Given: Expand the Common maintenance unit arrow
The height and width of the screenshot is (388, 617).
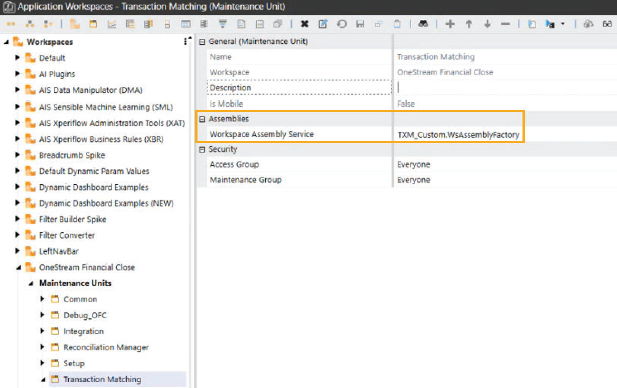Looking at the screenshot, I should (x=42, y=299).
